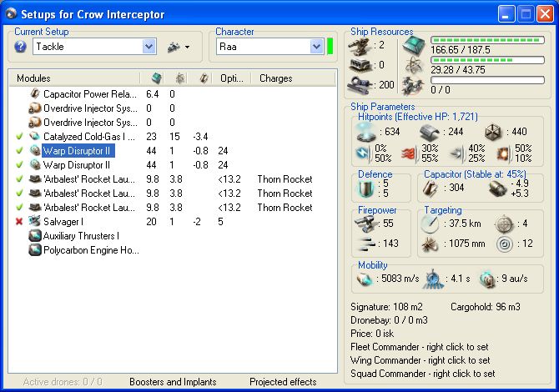Click the volley damage icon showing 143
Viewport: 559px width, 392px height.
point(366,244)
